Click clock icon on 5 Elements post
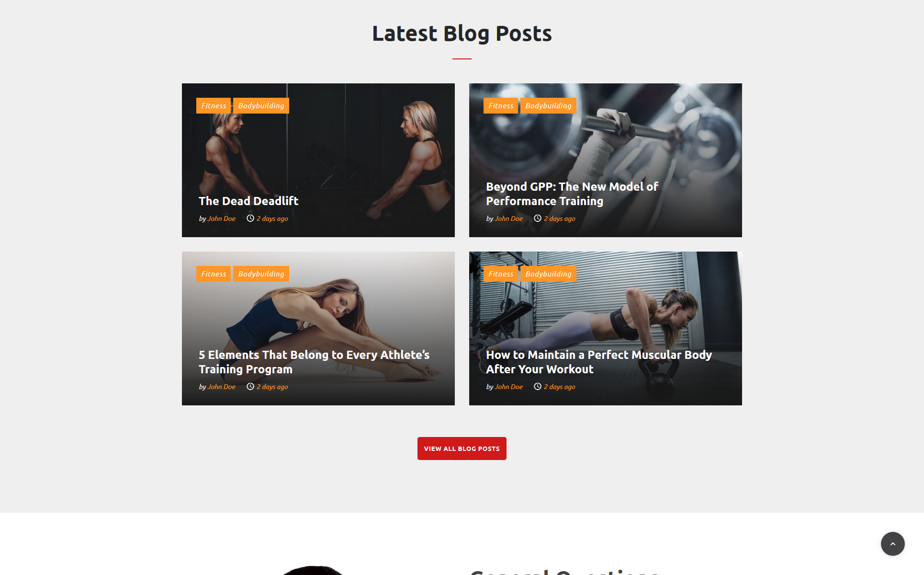The image size is (924, 575). (250, 387)
